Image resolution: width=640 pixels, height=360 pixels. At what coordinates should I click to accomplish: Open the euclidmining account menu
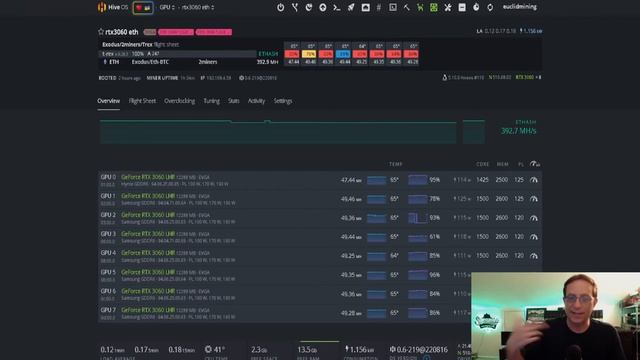[520, 7]
